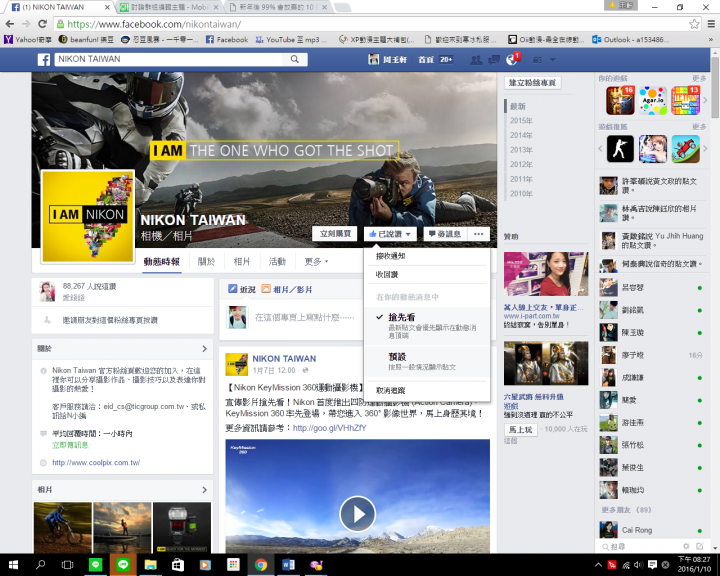
Task: Jump to 2015 in timeline year list
Action: tap(521, 120)
